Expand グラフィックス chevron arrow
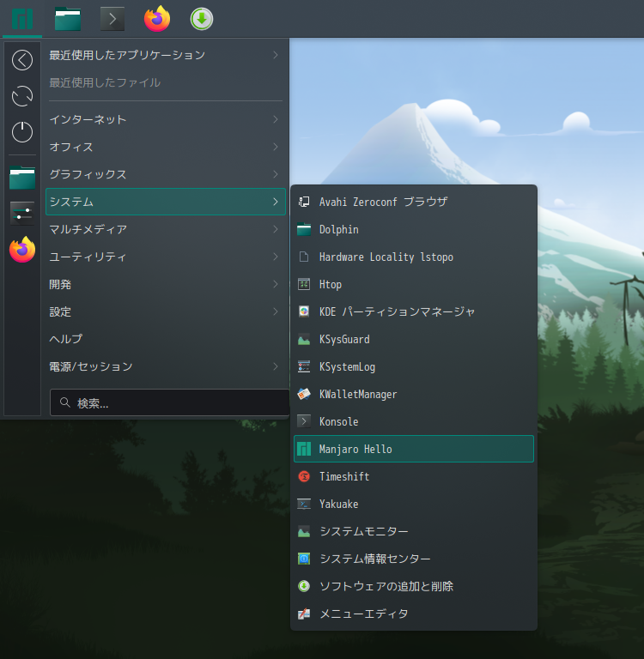 click(276, 174)
